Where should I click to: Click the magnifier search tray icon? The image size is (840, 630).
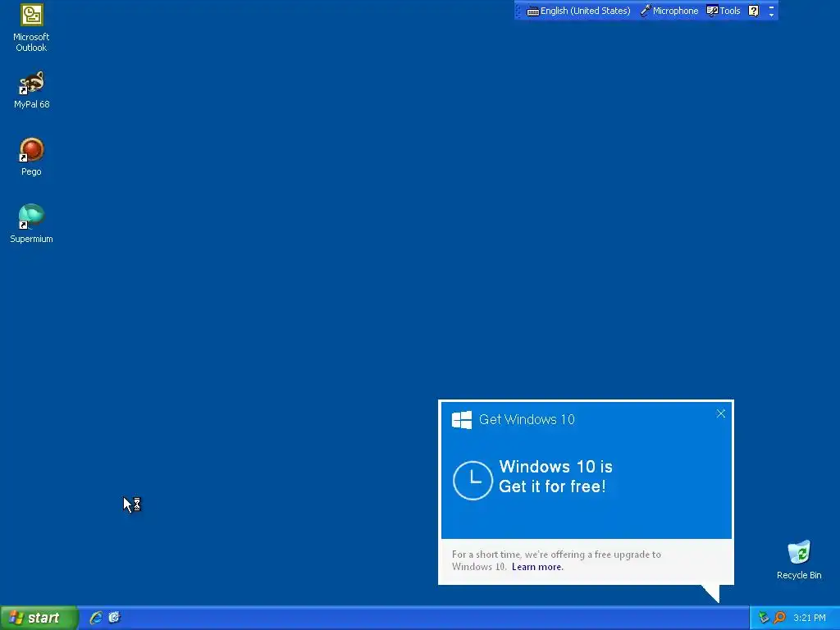coord(779,618)
